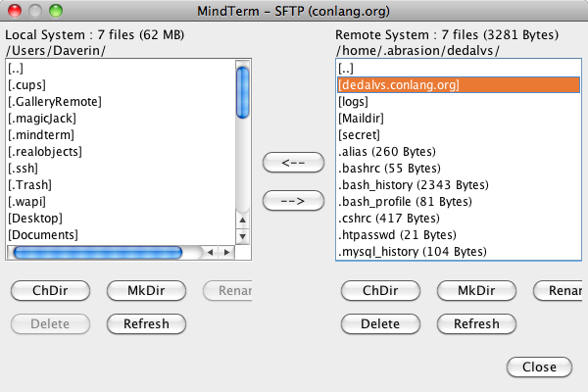Click the red close window button

tap(15, 11)
